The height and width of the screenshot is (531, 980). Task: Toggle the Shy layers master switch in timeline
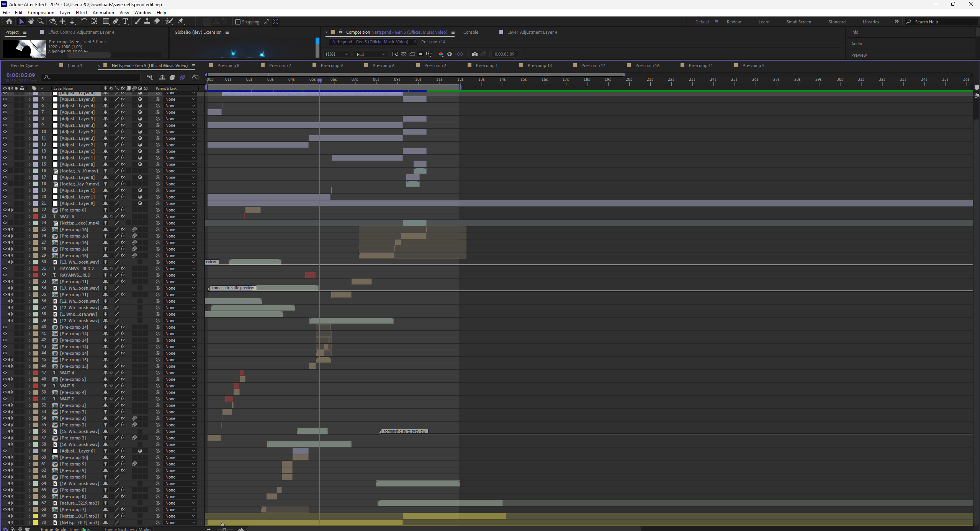tap(162, 77)
